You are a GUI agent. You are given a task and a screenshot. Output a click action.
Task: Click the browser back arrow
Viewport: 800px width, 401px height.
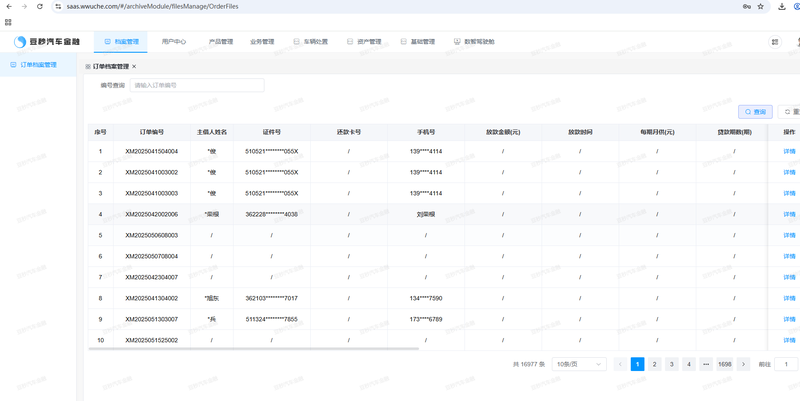(x=9, y=6)
